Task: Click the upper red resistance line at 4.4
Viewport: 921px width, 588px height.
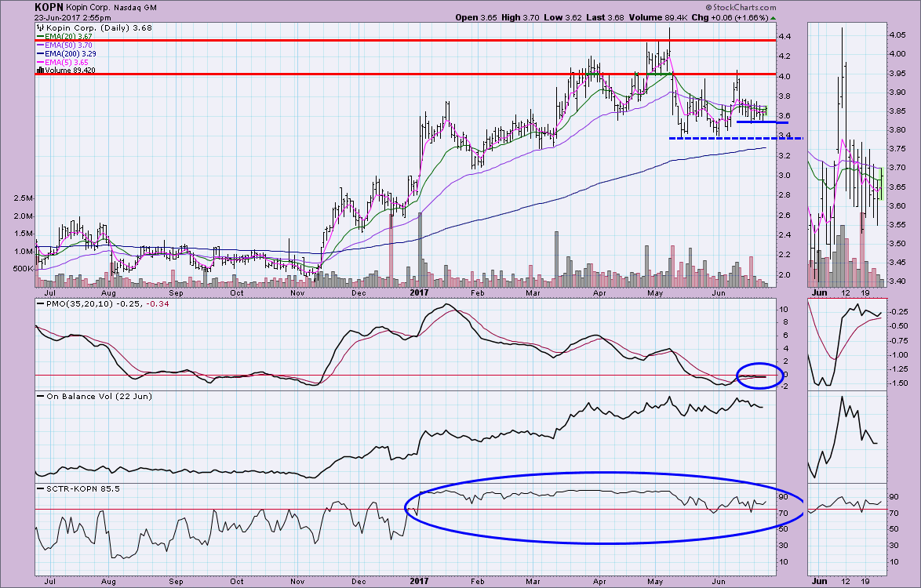Action: tap(392, 40)
